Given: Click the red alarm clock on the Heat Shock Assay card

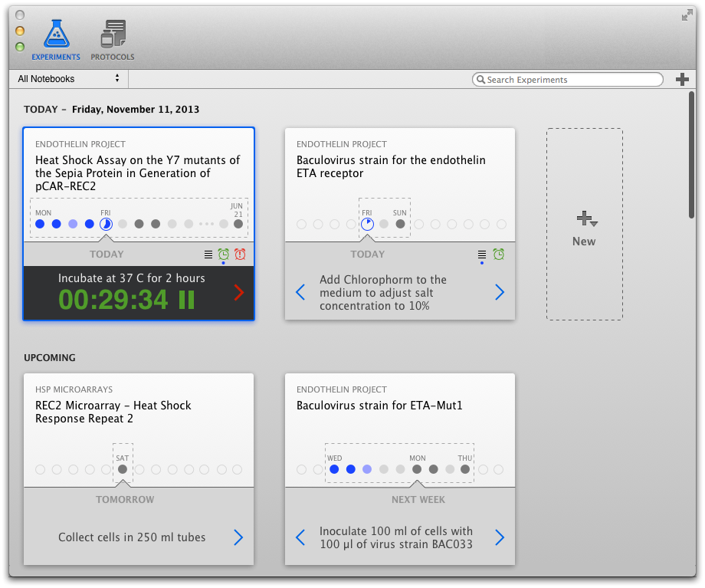Looking at the screenshot, I should pyautogui.click(x=240, y=255).
